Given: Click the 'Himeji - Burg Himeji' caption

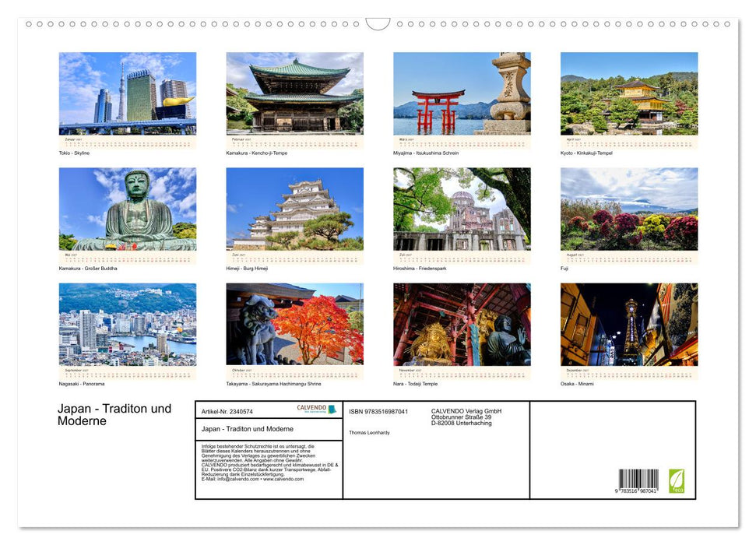Looking at the screenshot, I should point(247,268).
